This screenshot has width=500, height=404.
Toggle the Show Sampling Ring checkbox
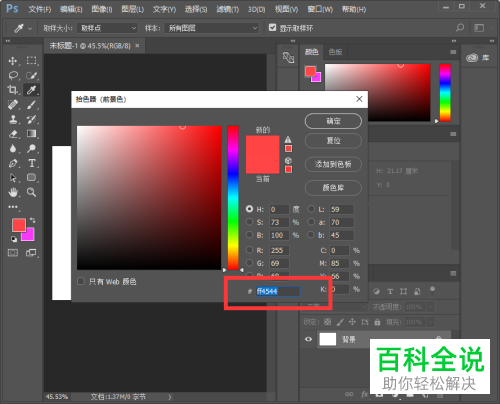pos(272,28)
